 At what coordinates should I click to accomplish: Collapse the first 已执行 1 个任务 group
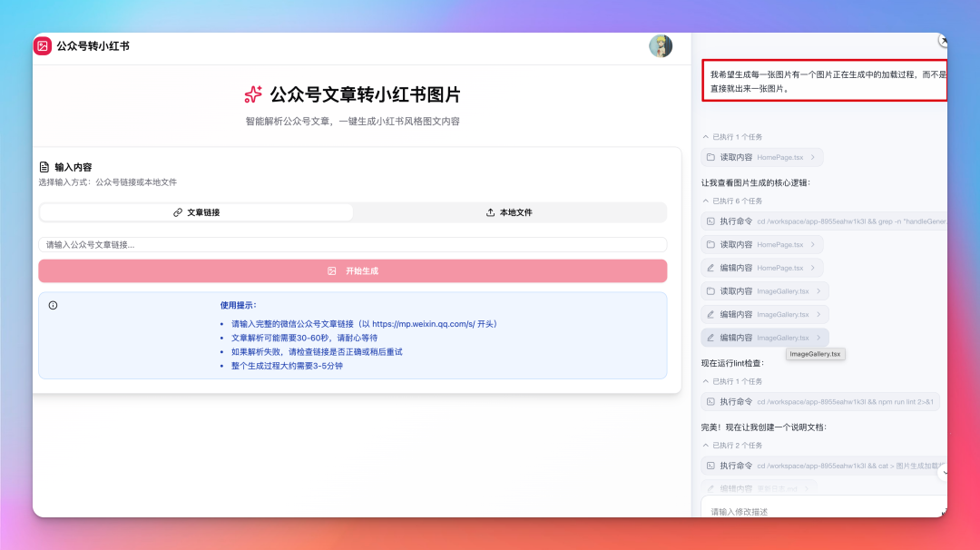(x=732, y=137)
